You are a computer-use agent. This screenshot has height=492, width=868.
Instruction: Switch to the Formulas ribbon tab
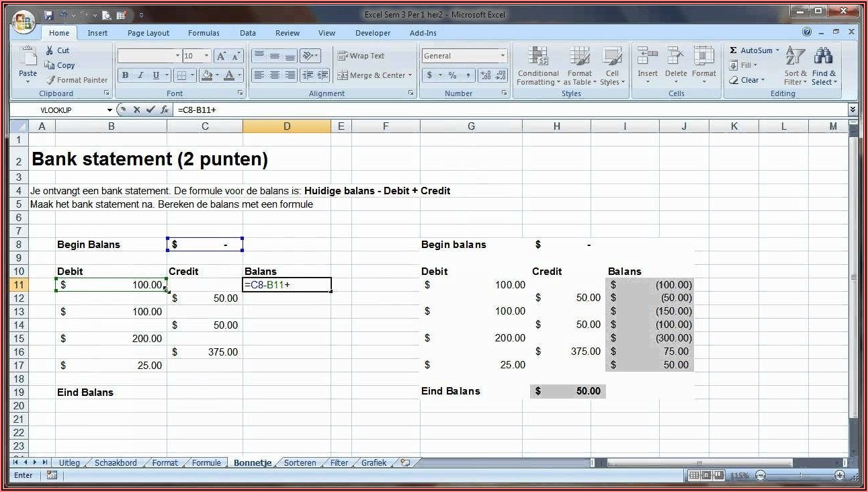click(204, 33)
